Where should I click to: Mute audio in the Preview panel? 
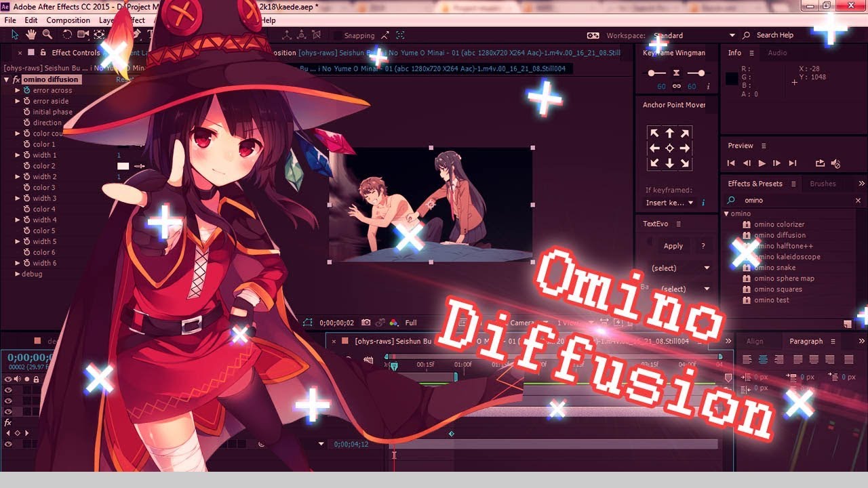(835, 163)
